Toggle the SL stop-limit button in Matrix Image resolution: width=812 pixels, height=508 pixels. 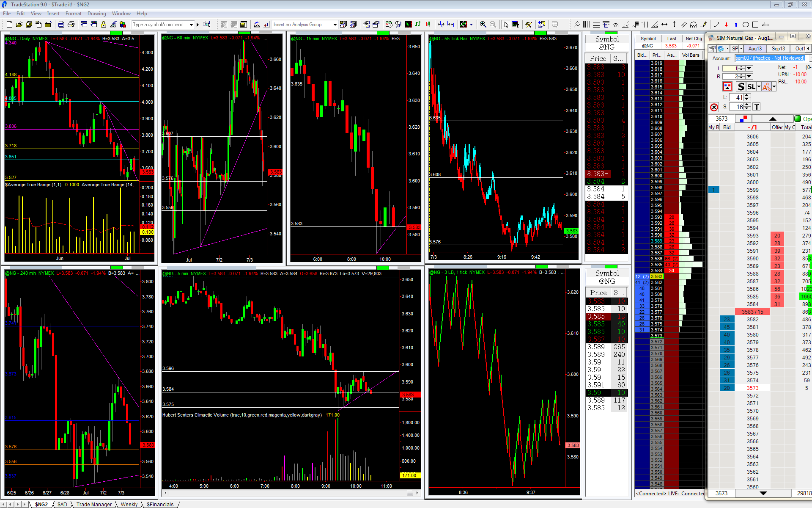pyautogui.click(x=751, y=87)
